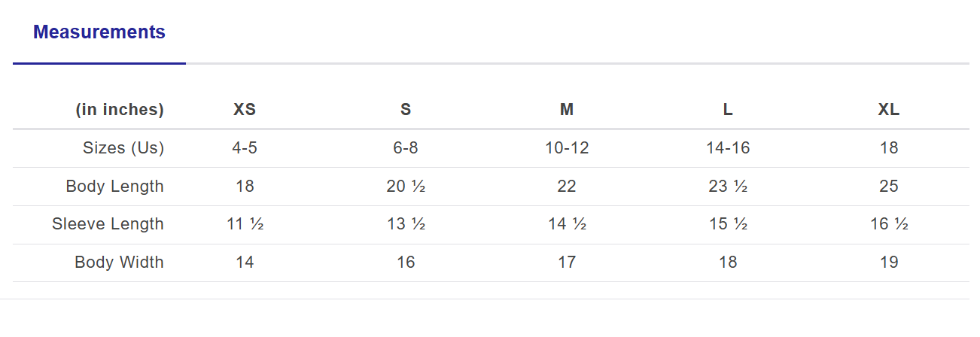
Task: Click the 14-16 US size cell
Action: [728, 148]
